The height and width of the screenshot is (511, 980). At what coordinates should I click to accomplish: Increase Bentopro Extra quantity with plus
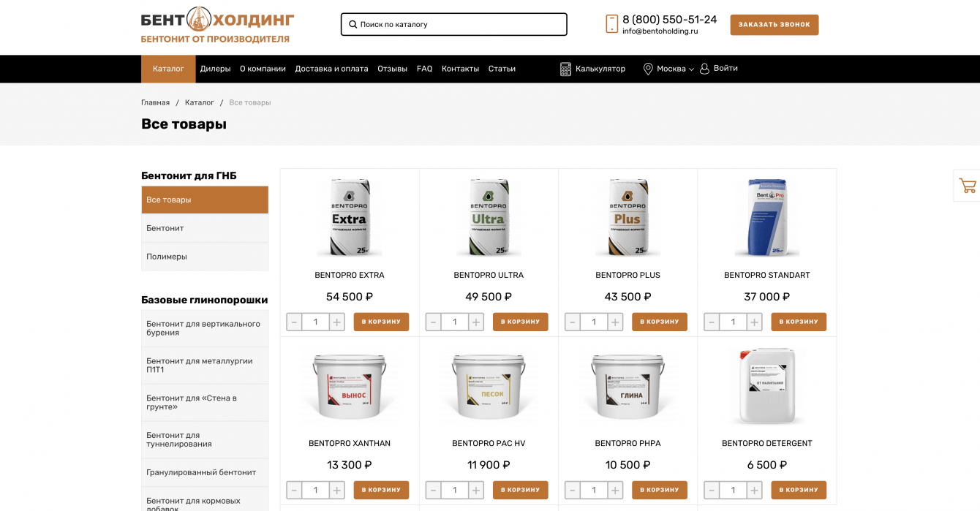pyautogui.click(x=336, y=322)
